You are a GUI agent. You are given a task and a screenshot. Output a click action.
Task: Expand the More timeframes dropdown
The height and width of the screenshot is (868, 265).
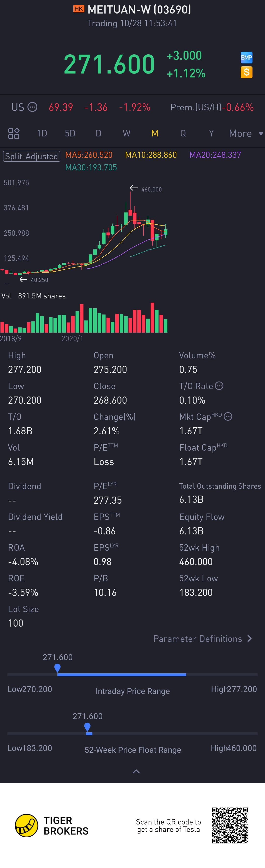[x=246, y=133]
